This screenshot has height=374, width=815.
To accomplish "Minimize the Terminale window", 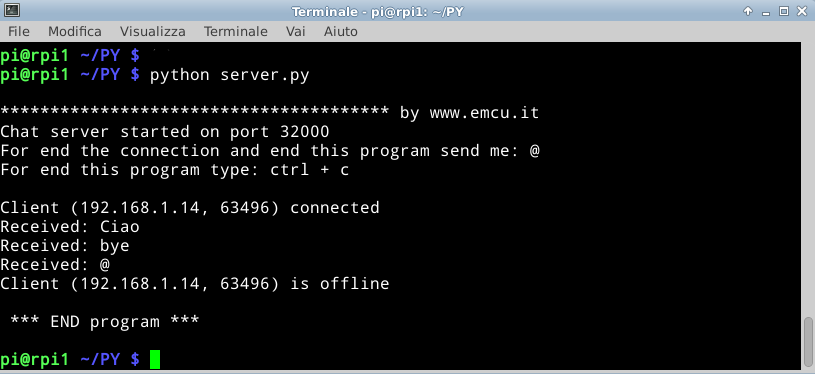I will click(x=766, y=11).
